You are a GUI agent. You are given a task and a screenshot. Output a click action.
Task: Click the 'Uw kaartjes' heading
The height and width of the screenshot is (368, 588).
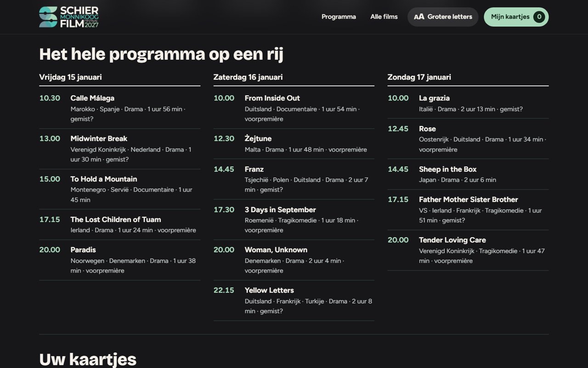(x=88, y=359)
